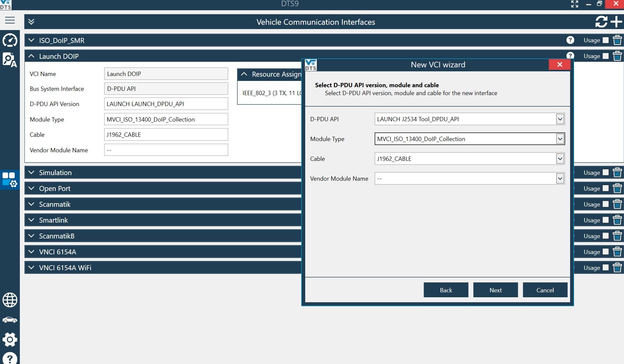This screenshot has width=624, height=364.
Task: Check Usage box for VNCI 6154A WiFi
Action: (605, 268)
